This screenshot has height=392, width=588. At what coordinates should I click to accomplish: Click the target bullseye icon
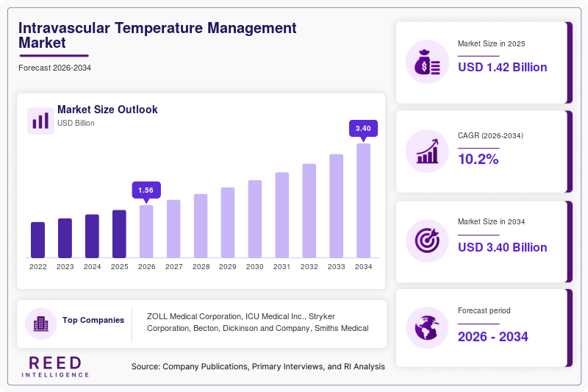click(x=427, y=240)
